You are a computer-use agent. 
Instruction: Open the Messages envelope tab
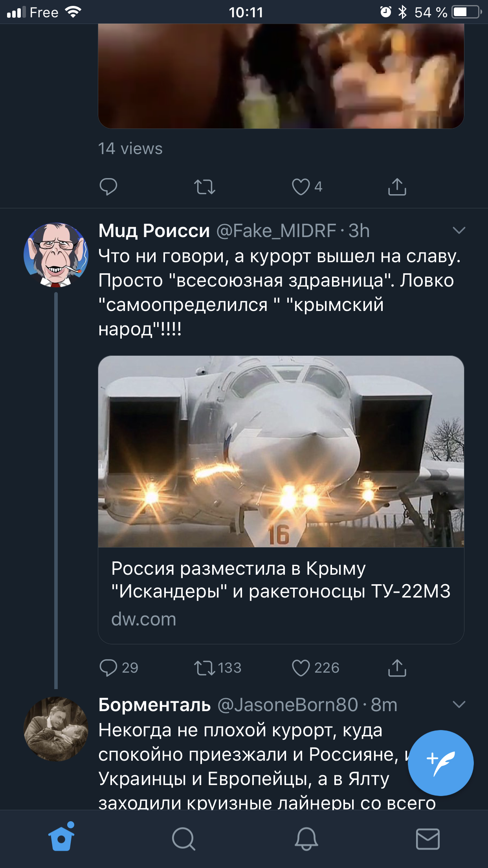(x=427, y=839)
